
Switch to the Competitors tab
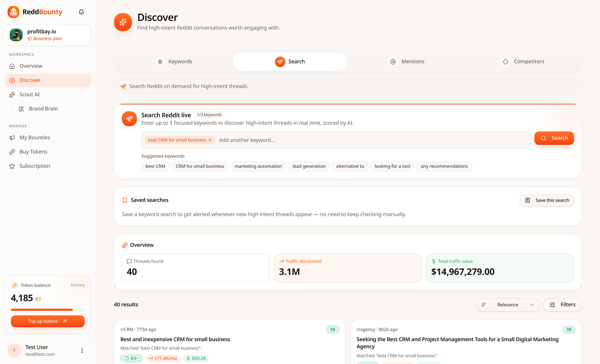522,62
